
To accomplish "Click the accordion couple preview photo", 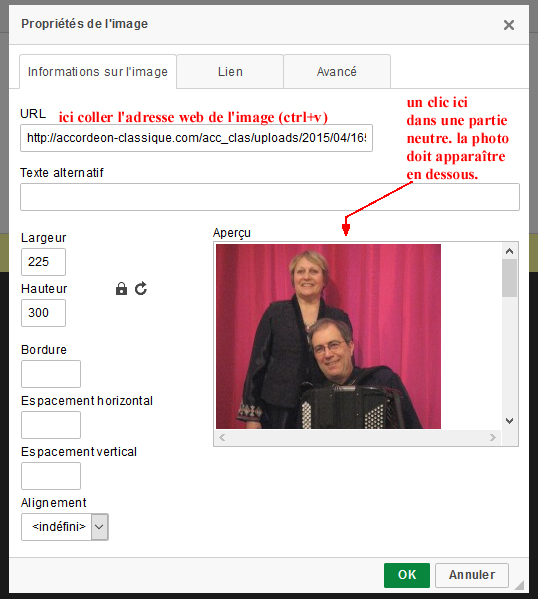I will [328, 336].
